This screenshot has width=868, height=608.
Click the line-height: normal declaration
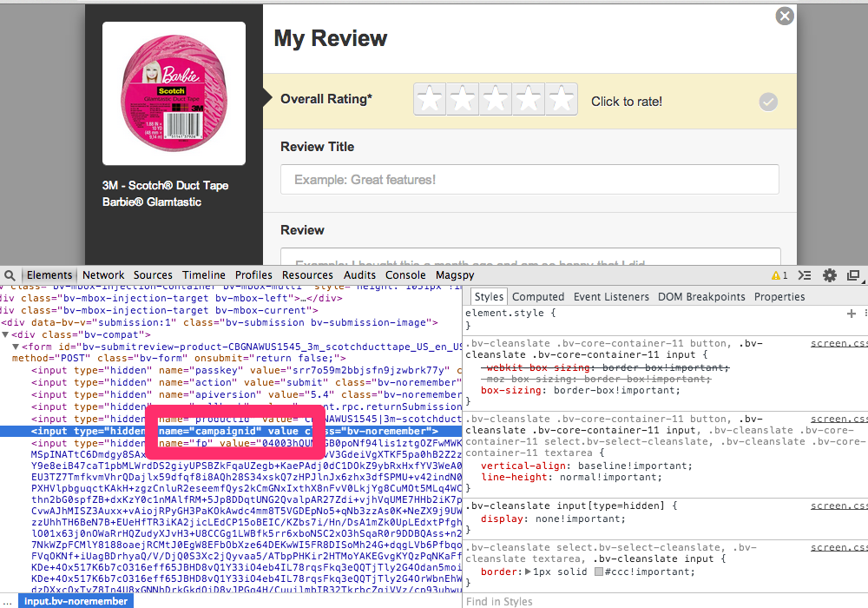coord(571,477)
